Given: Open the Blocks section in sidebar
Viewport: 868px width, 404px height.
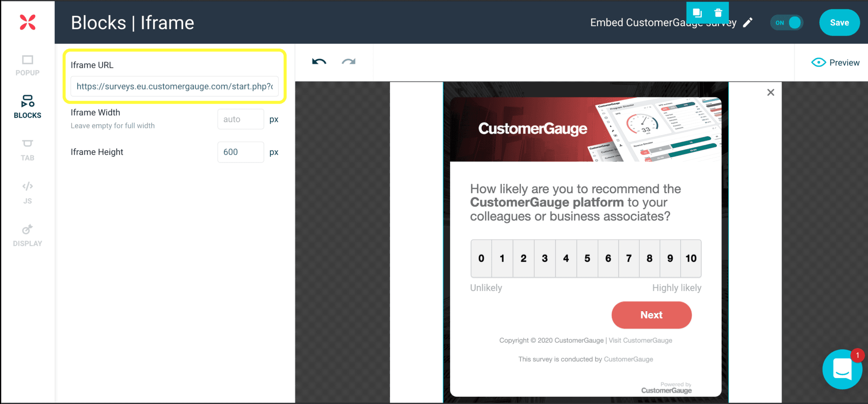Looking at the screenshot, I should 28,107.
